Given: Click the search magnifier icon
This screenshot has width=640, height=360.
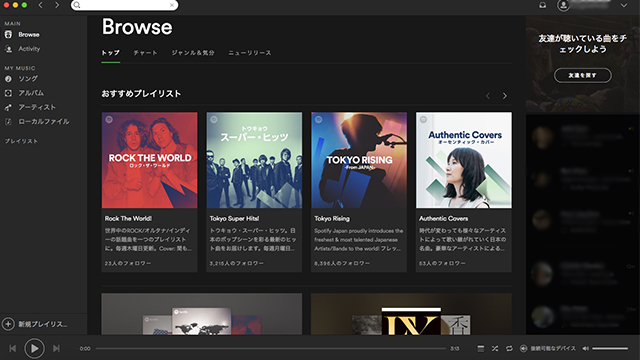Looking at the screenshot, I should pyautogui.click(x=77, y=5).
